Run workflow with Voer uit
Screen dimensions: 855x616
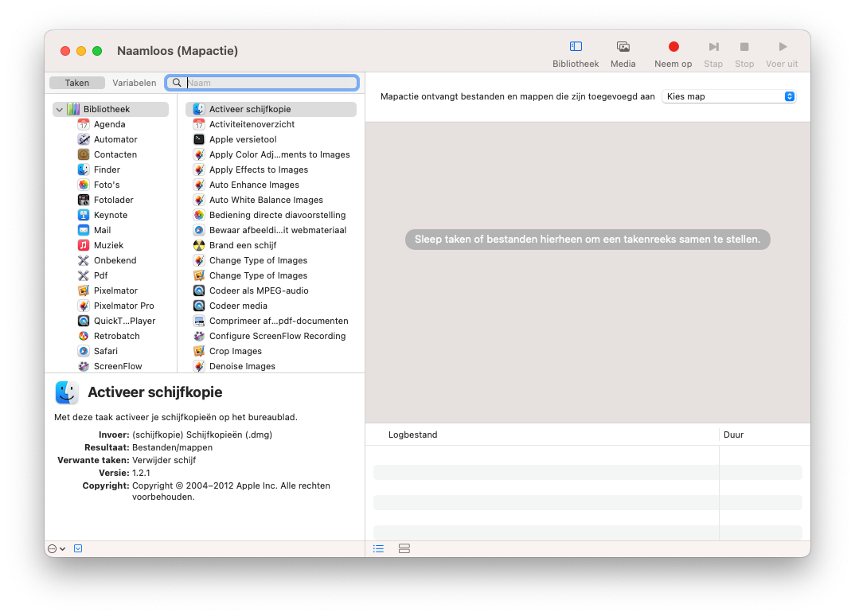click(x=782, y=54)
